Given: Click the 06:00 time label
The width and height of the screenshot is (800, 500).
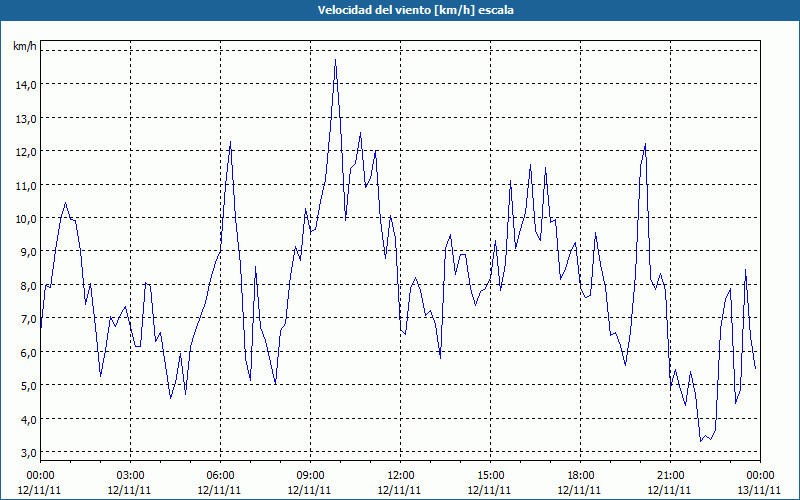Looking at the screenshot, I should click(220, 476).
